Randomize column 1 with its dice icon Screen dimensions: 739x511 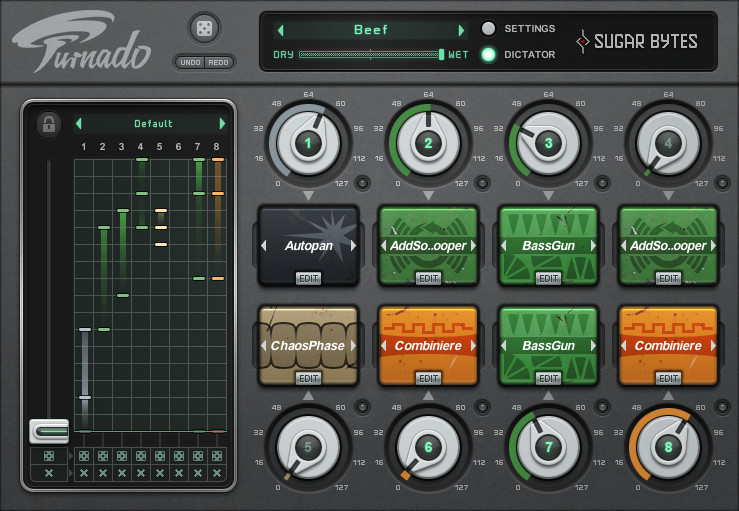tap(84, 456)
